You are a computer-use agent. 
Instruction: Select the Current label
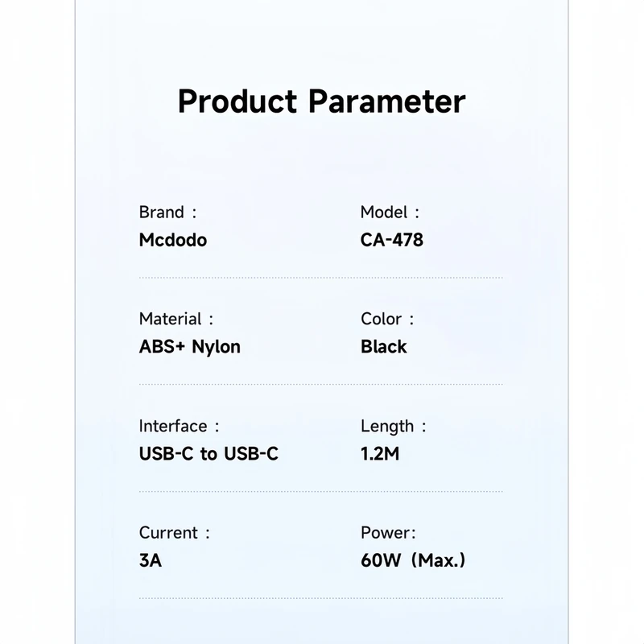175,533
